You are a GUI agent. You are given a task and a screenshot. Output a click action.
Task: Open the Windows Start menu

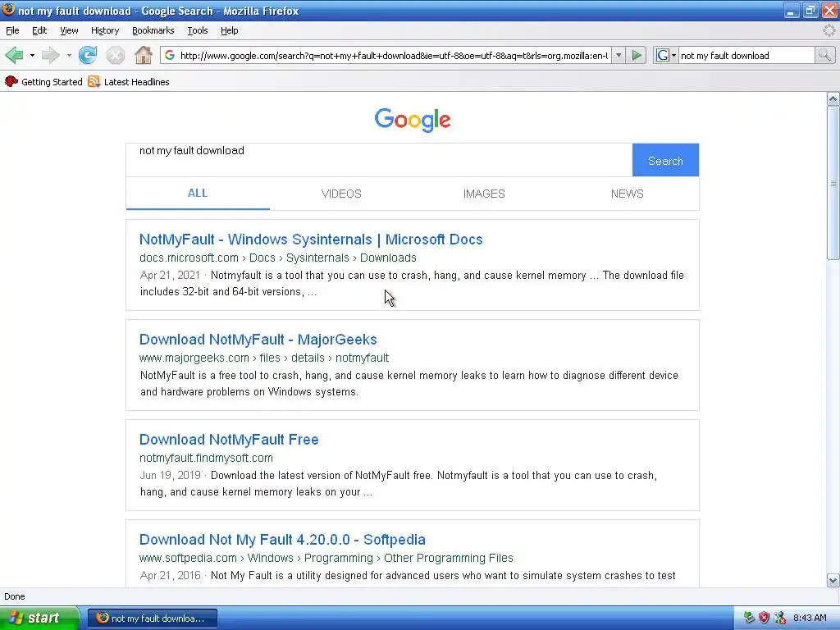coord(39,619)
